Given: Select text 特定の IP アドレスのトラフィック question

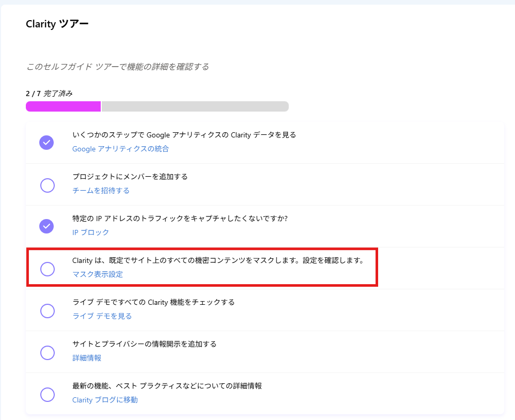Looking at the screenshot, I should [180, 219].
